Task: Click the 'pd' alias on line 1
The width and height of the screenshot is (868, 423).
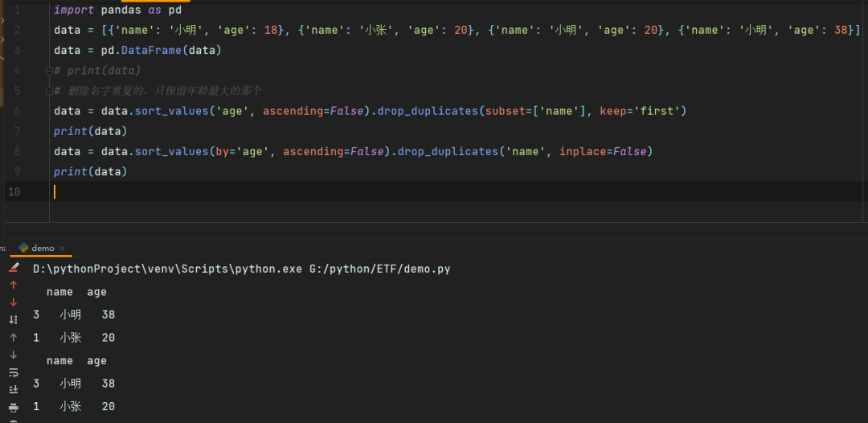Action: click(175, 10)
